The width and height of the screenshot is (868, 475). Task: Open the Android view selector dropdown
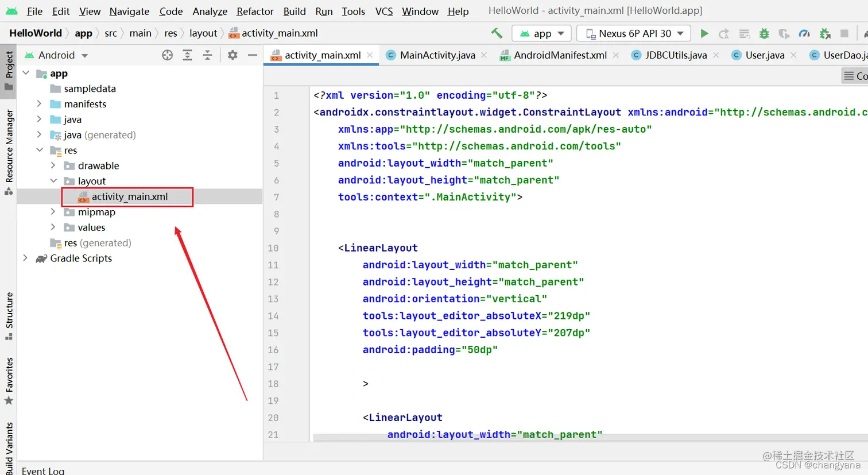pyautogui.click(x=56, y=55)
